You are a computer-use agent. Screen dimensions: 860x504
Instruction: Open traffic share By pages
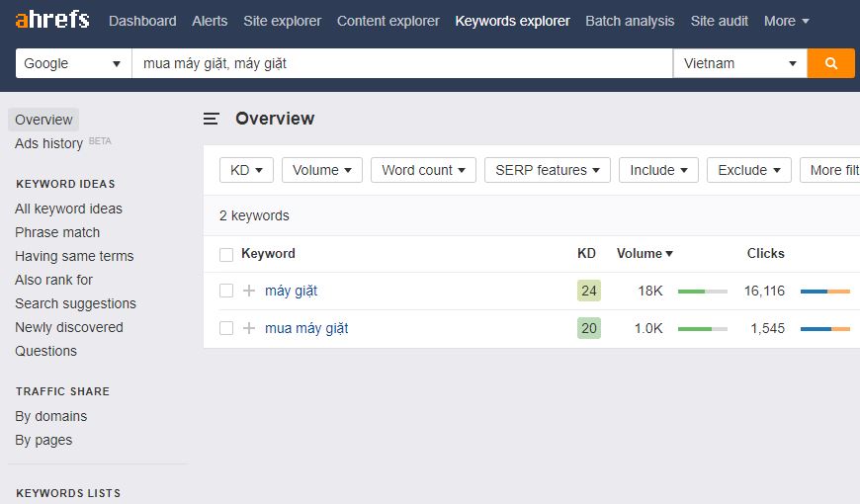click(x=43, y=440)
